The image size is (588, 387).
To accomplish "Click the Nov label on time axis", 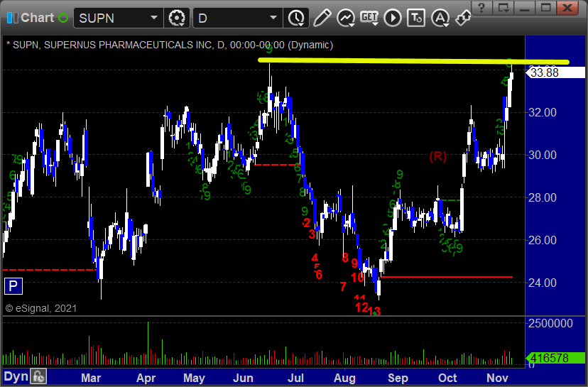I will point(497,378).
